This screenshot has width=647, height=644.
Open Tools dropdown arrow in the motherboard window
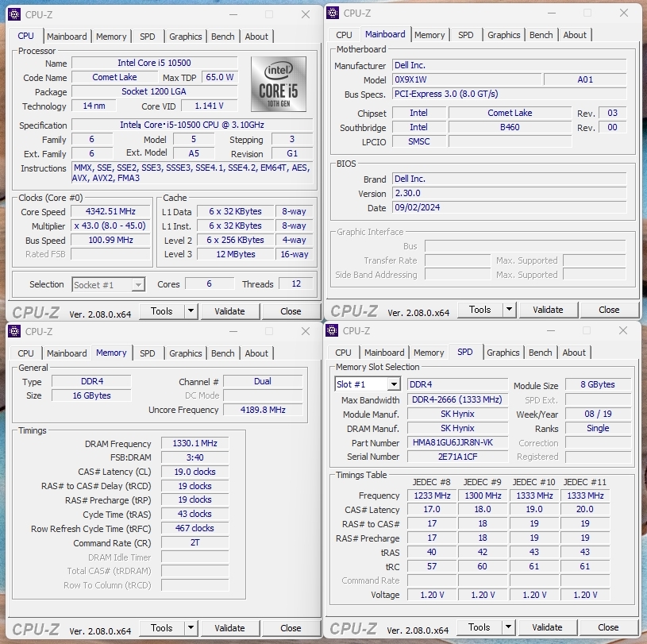509,310
